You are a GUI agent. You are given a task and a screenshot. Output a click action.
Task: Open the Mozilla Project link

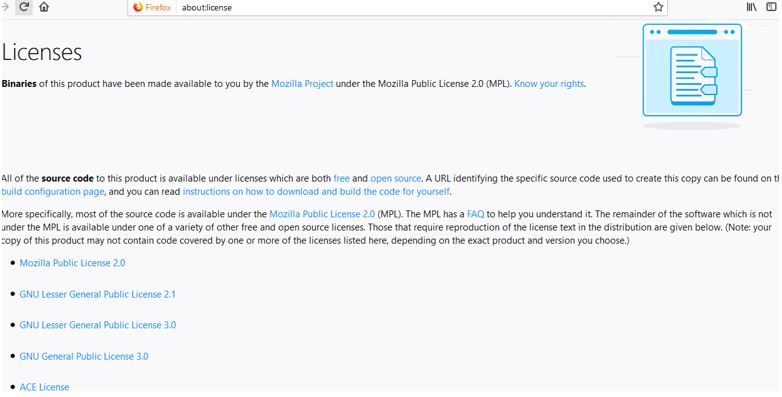(x=302, y=84)
